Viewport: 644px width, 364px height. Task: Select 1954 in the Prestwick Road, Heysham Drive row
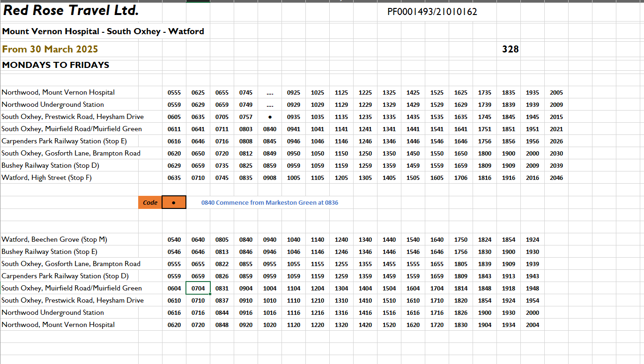click(x=533, y=301)
